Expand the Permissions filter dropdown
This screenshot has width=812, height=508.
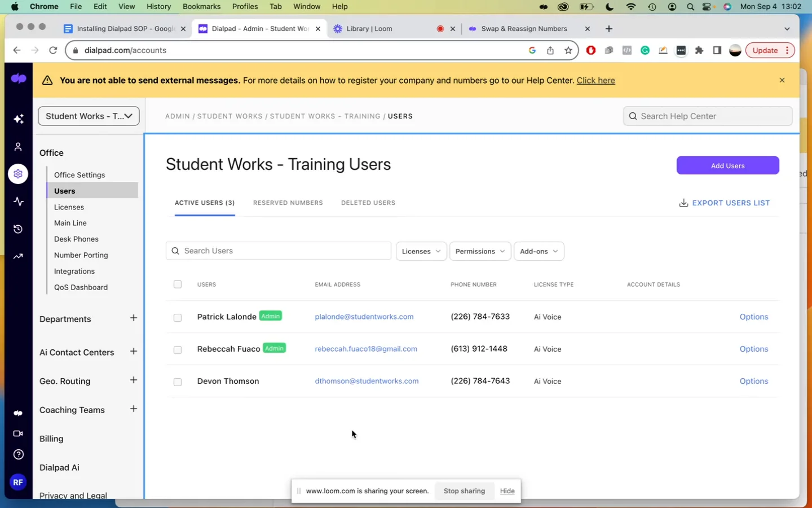point(480,251)
